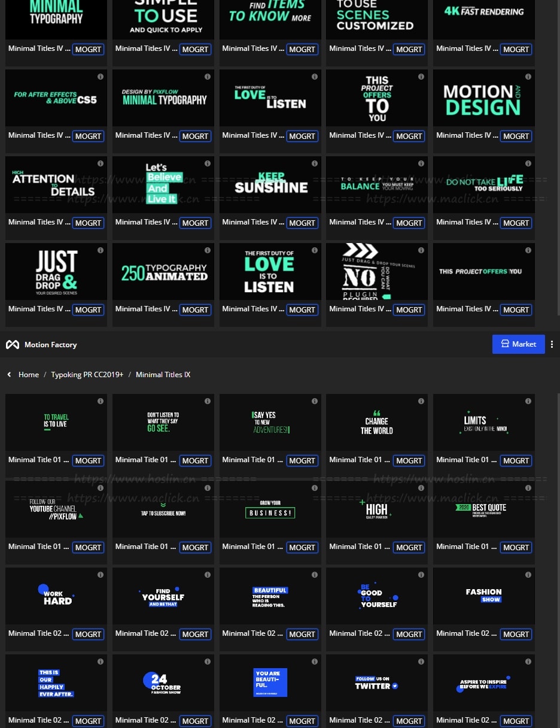560x728 pixels.
Task: Show info for 'Work Hard' title
Action: [101, 575]
